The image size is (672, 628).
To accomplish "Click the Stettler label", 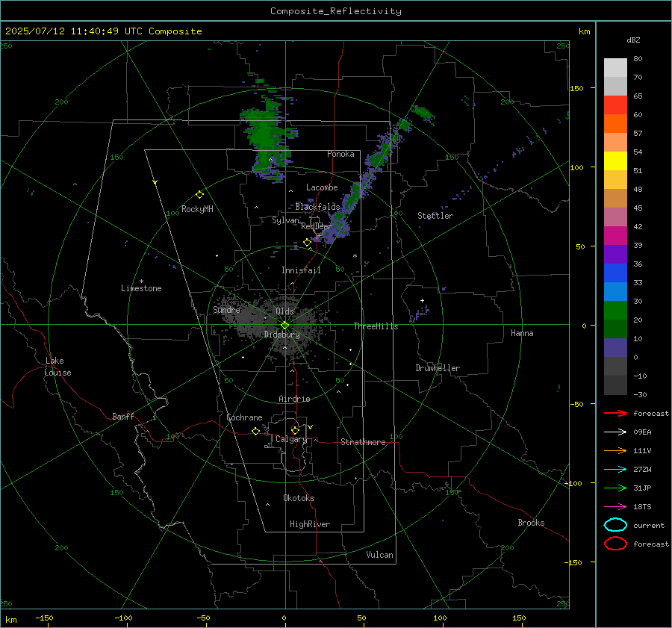I will pos(435,216).
